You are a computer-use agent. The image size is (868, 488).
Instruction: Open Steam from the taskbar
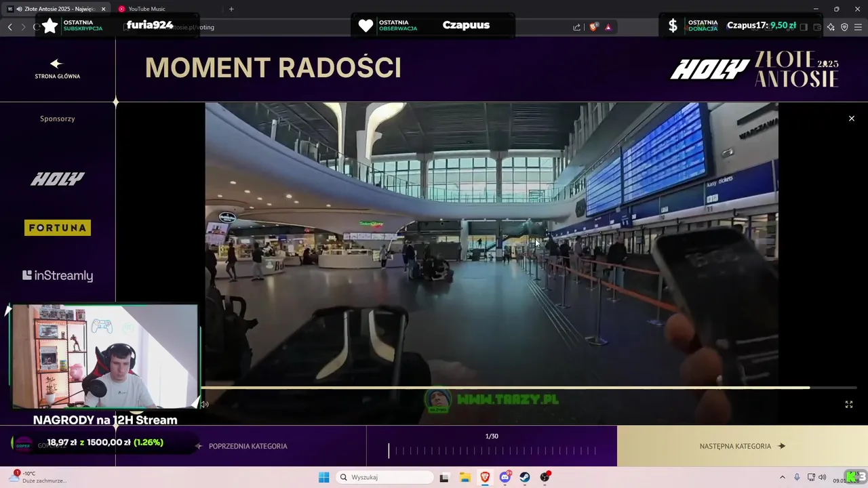pyautogui.click(x=525, y=477)
